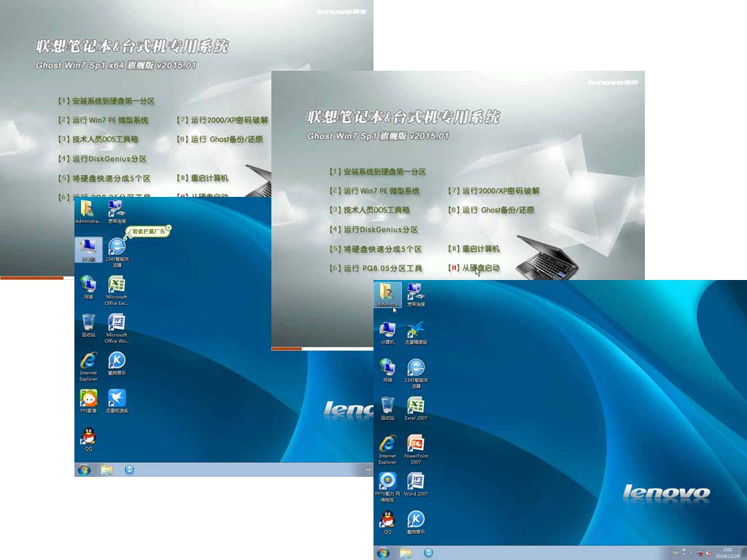Close the 智能拦截广告 tooltip bubble
Image resolution: width=747 pixels, height=560 pixels.
pyautogui.click(x=169, y=228)
